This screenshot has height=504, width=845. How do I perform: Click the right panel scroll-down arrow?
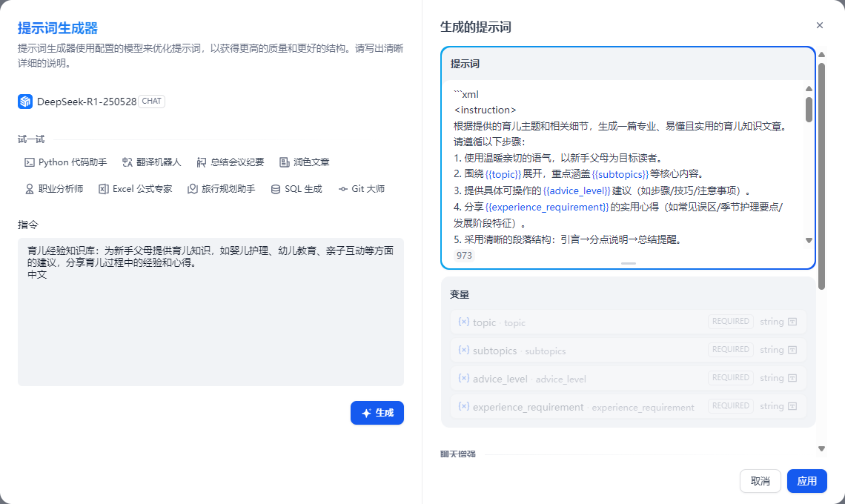(x=821, y=448)
